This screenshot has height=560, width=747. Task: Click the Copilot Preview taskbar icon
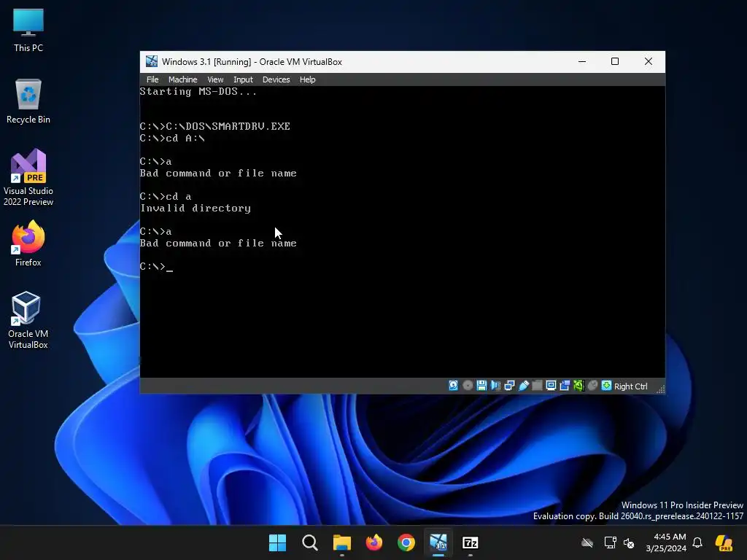tap(724, 542)
